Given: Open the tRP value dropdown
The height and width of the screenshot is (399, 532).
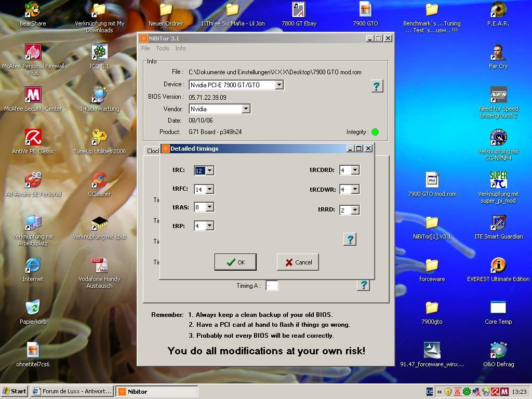Looking at the screenshot, I should (210, 225).
